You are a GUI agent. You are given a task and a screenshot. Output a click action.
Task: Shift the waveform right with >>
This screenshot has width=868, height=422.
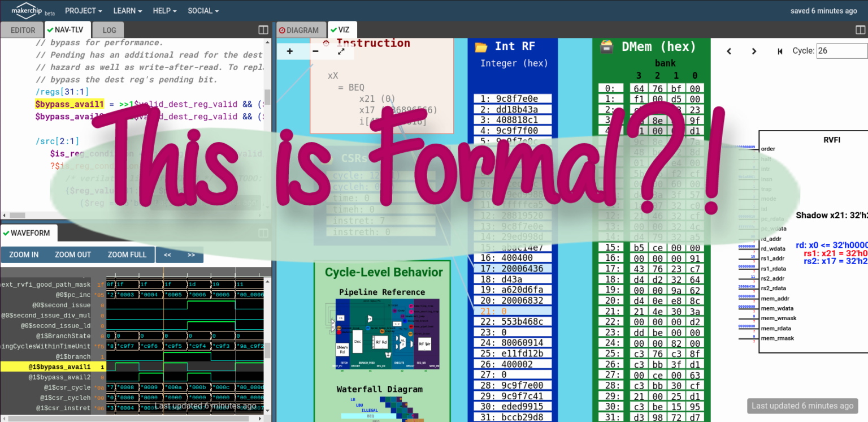[191, 255]
